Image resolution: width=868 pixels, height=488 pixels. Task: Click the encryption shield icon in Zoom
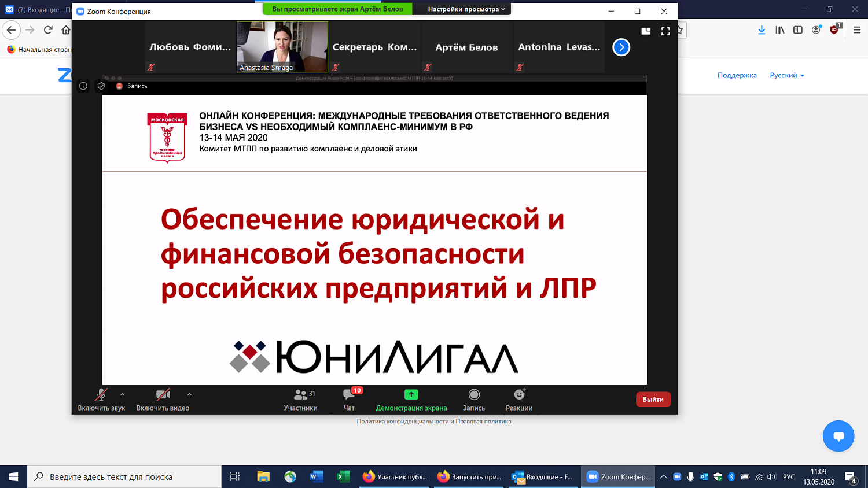pyautogui.click(x=101, y=86)
